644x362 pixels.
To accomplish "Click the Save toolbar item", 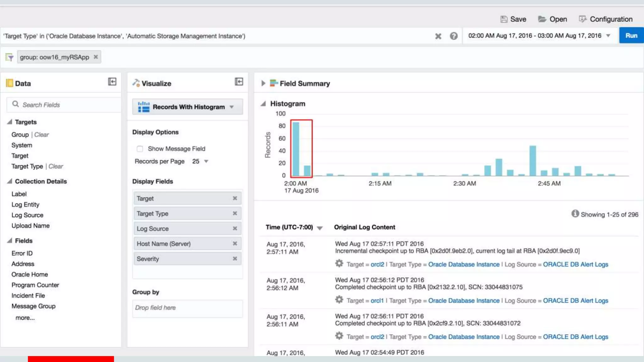I will 513,19.
